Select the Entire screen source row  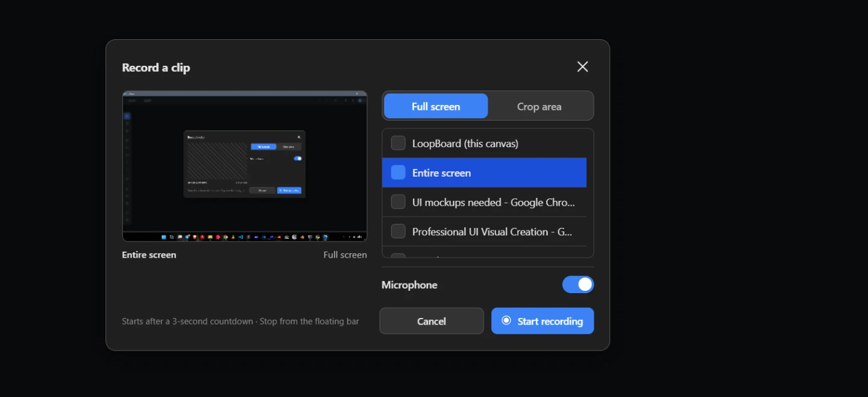point(485,173)
